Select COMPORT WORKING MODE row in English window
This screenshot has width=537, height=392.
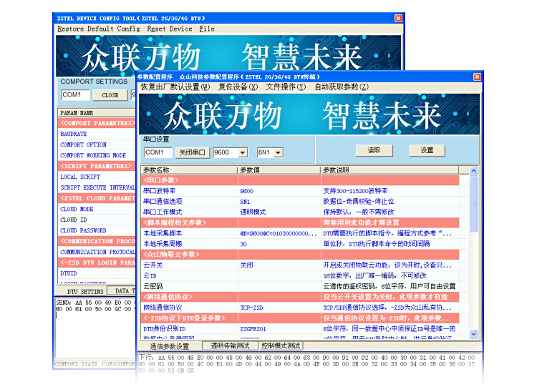[97, 155]
